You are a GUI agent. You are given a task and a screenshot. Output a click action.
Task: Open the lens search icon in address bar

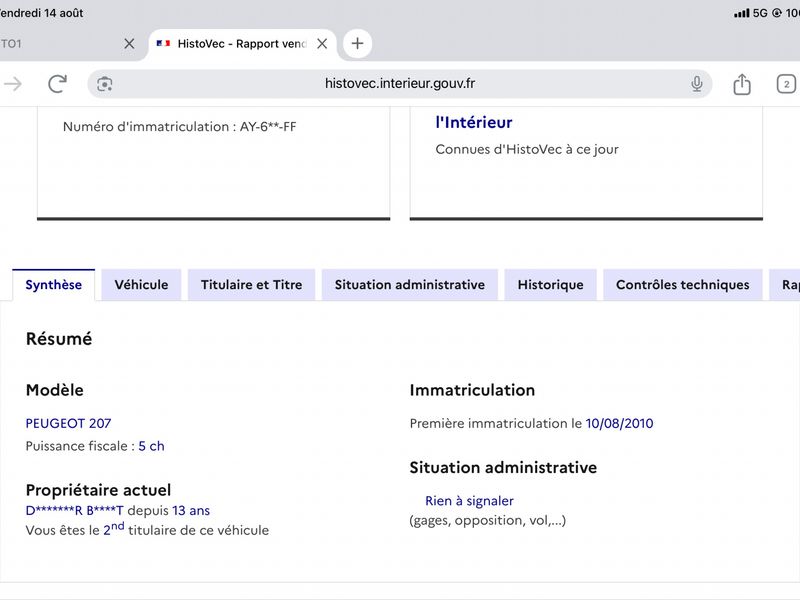pos(105,84)
